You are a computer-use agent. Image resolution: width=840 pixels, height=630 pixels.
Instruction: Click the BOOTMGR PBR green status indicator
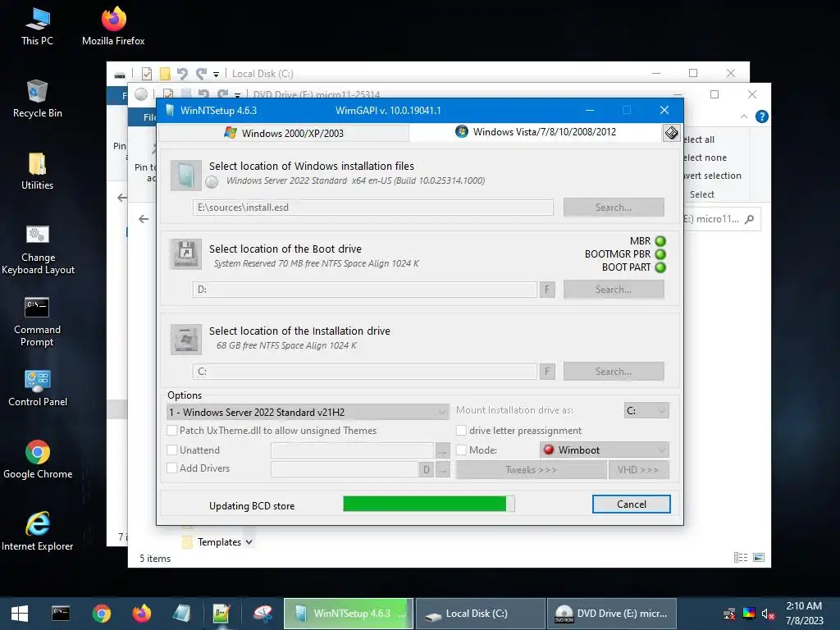click(x=660, y=254)
